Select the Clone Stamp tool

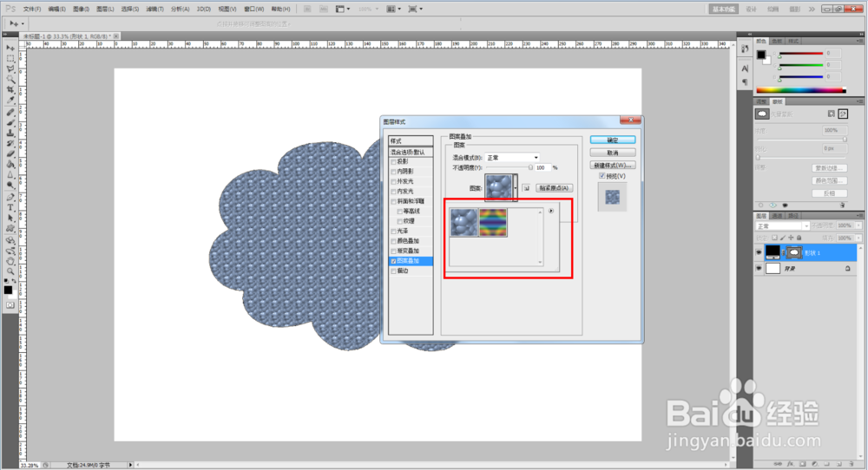point(10,133)
